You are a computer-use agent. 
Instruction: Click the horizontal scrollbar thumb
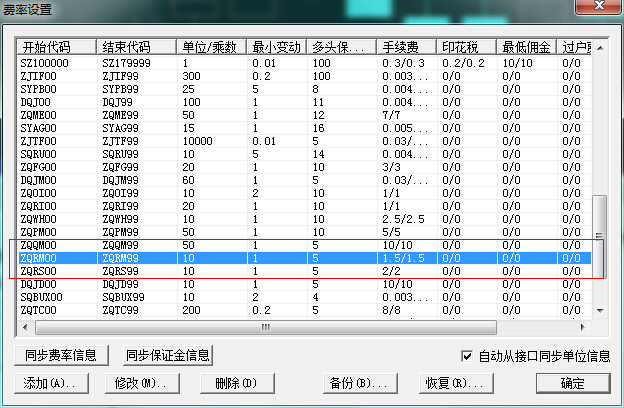pyautogui.click(x=266, y=327)
